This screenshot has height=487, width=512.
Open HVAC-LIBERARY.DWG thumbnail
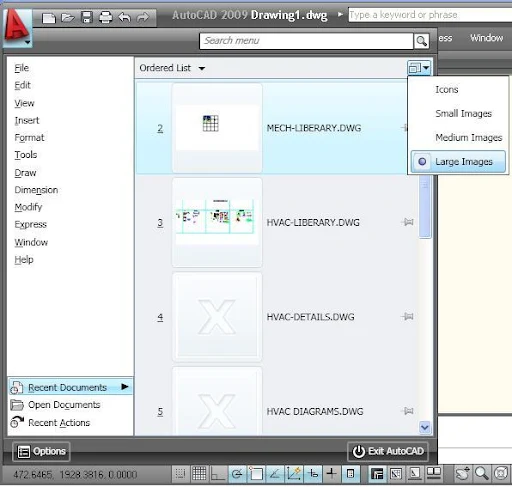pyautogui.click(x=217, y=222)
